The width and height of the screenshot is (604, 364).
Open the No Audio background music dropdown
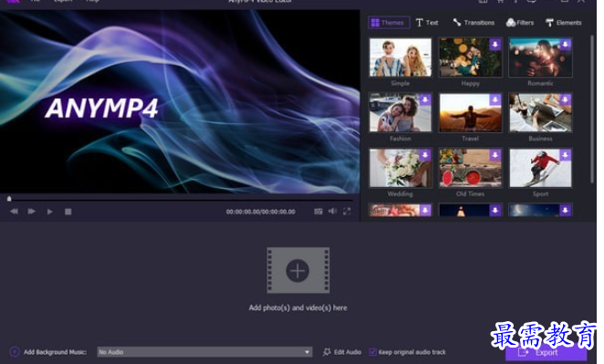coord(204,351)
